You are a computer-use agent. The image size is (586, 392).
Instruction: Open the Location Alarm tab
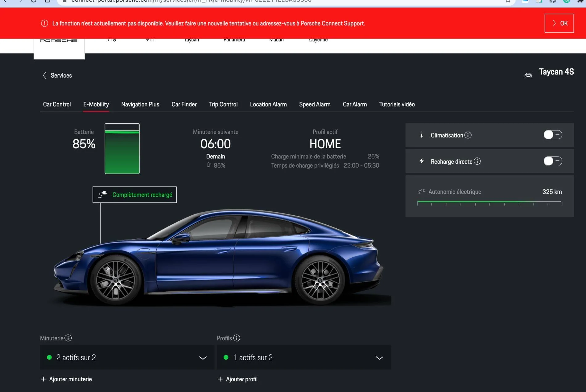pyautogui.click(x=268, y=104)
